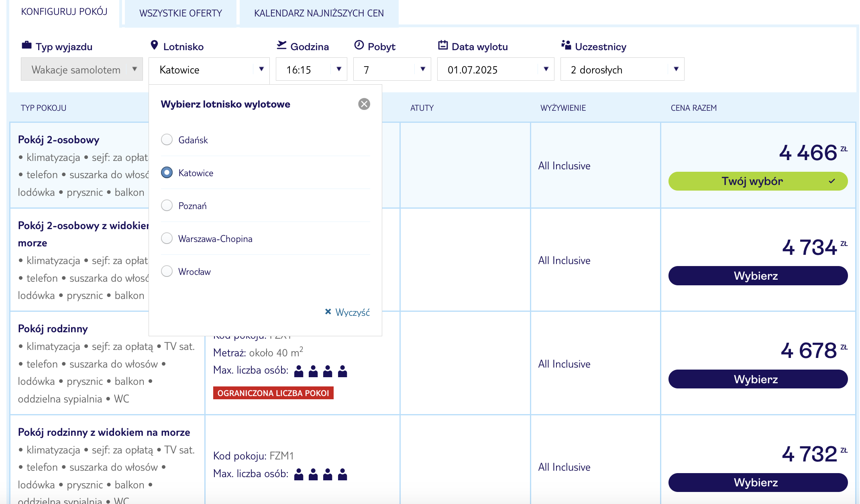Select Poznań airport radio button
The image size is (860, 504).
pyautogui.click(x=167, y=205)
